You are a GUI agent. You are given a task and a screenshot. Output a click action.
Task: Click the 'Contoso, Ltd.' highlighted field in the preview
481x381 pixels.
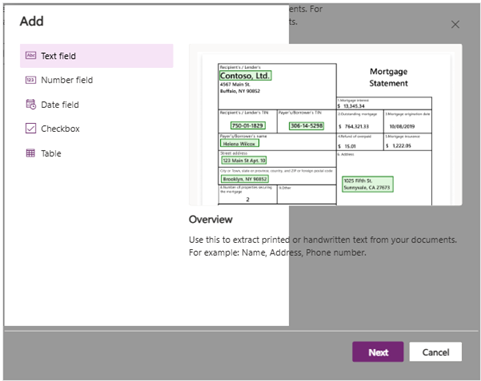(245, 76)
